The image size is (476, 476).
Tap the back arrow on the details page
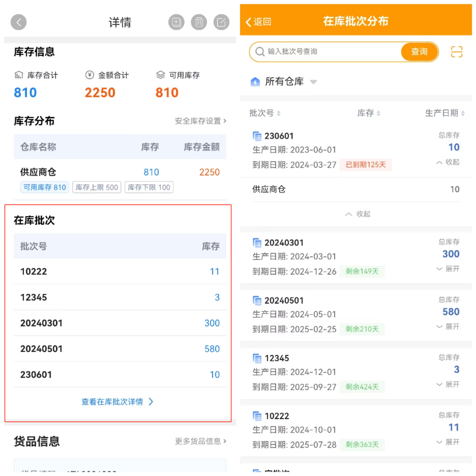(x=19, y=22)
